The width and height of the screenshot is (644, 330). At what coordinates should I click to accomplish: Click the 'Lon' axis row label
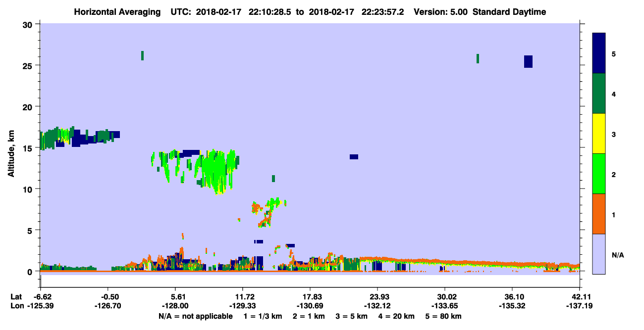point(17,306)
